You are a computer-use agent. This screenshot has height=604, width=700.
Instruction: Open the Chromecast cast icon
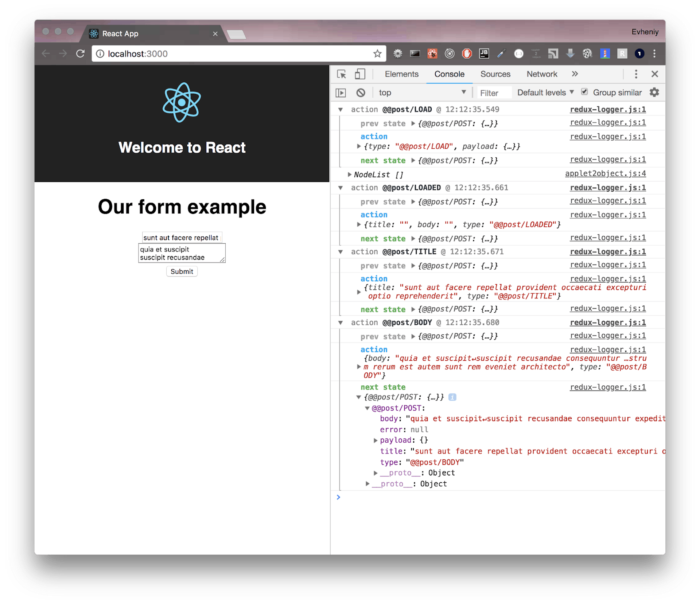[x=553, y=54]
